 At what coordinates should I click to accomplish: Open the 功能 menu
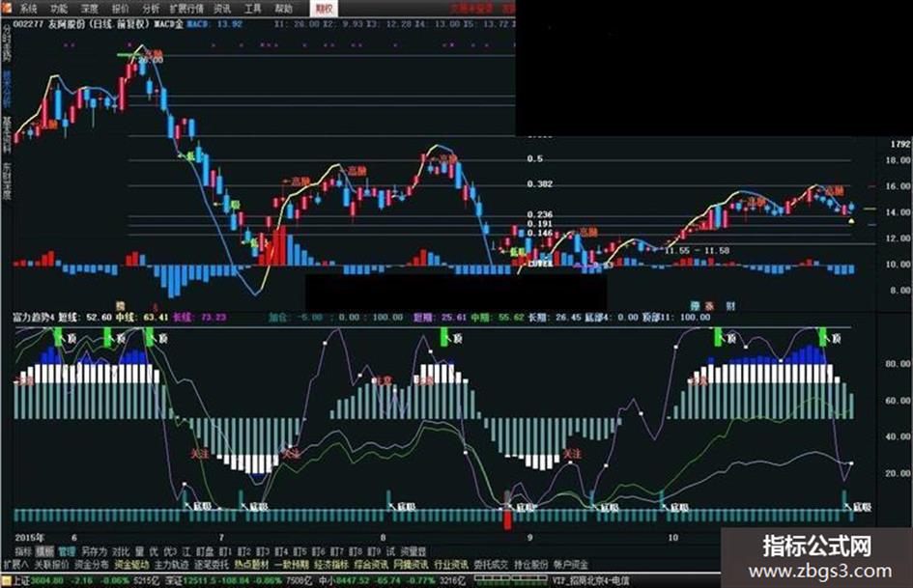coord(59,8)
